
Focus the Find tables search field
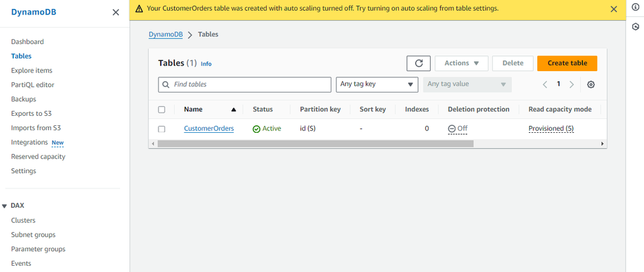244,84
